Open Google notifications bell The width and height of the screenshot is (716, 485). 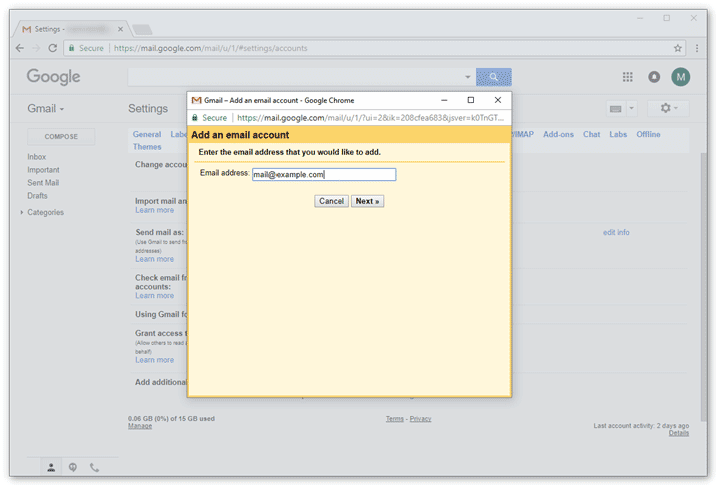654,77
